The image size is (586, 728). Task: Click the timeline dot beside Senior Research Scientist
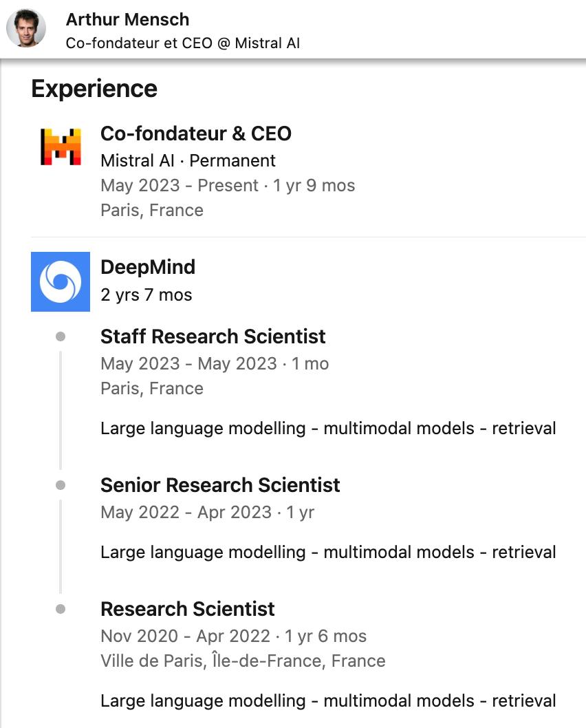pyautogui.click(x=61, y=485)
